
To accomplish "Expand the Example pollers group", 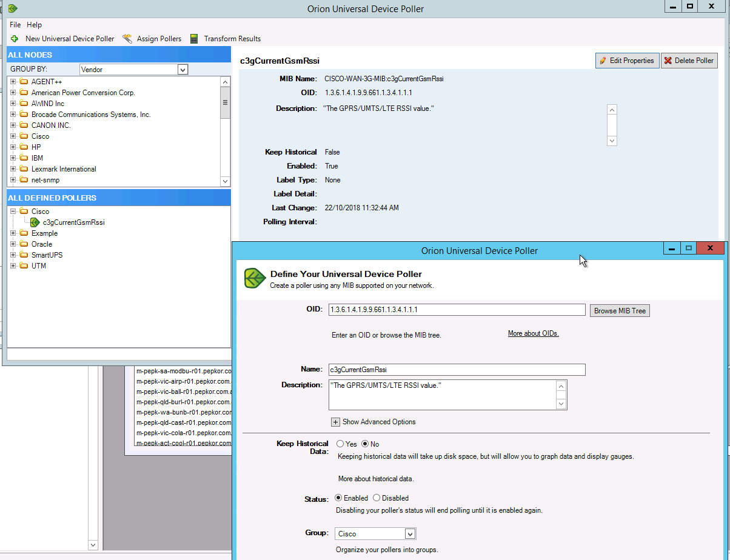I will point(13,233).
